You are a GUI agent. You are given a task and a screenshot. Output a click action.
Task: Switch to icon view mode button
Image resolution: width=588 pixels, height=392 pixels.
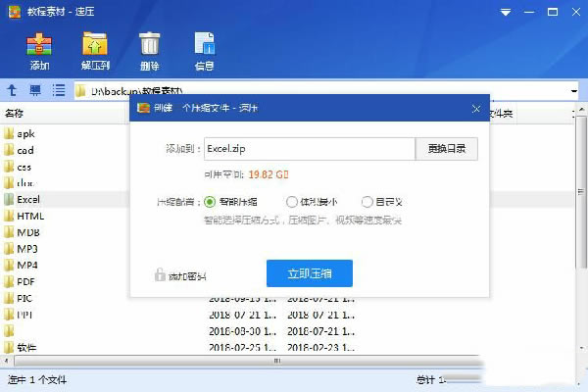pyautogui.click(x=35, y=90)
